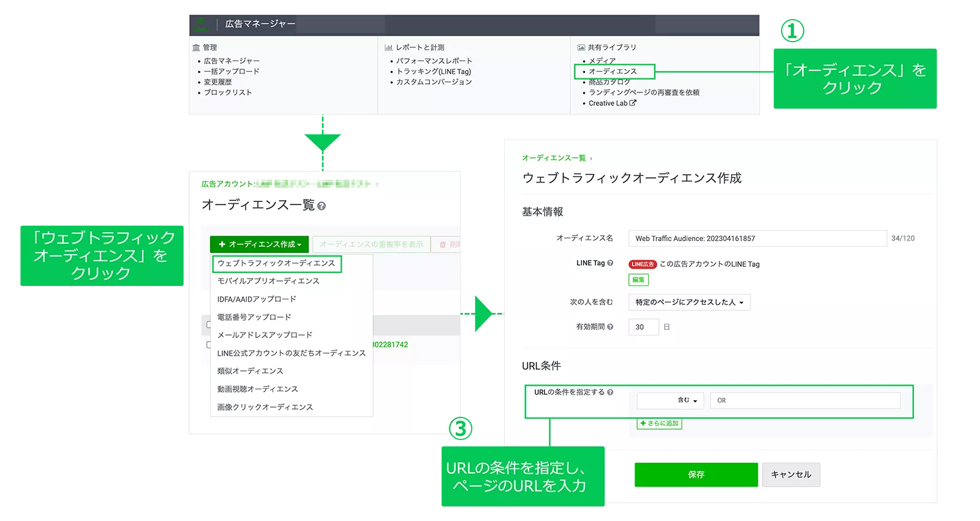The width and height of the screenshot is (980, 521).
Task: Click the さらに追加 button
Action: click(x=659, y=423)
